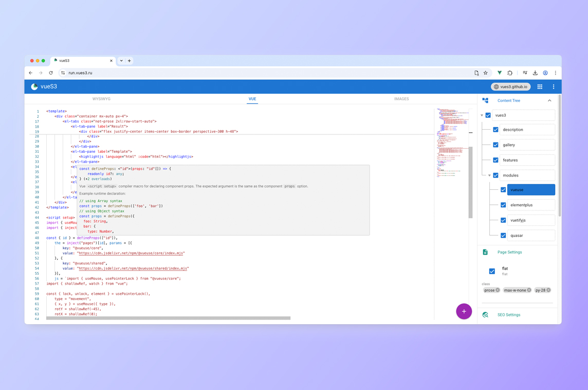
Task: Uncheck the gallery checkbox
Action: [x=496, y=145]
